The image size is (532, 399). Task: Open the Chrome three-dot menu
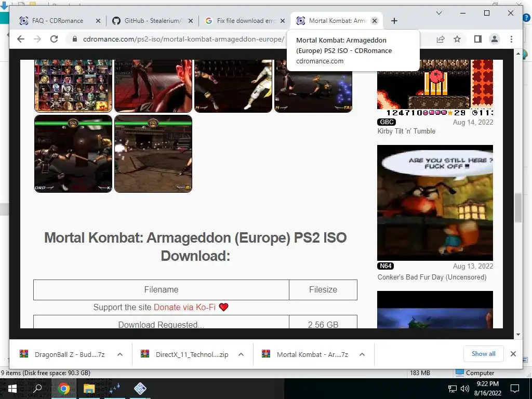[511, 39]
